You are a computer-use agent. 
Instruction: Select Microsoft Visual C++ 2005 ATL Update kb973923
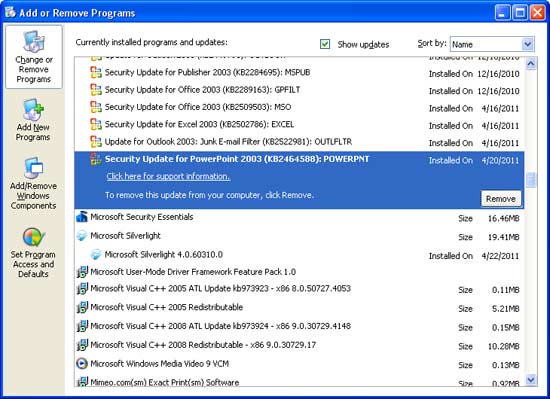[221, 289]
